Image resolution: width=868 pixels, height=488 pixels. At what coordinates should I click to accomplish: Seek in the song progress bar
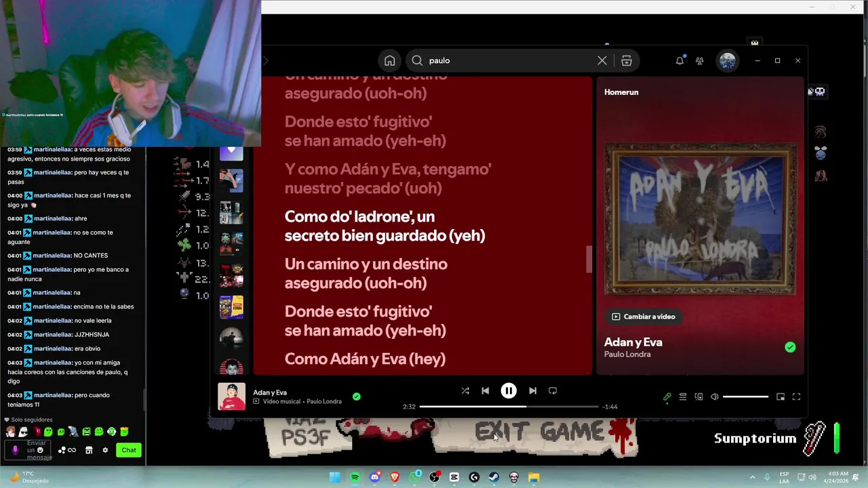pyautogui.click(x=509, y=407)
